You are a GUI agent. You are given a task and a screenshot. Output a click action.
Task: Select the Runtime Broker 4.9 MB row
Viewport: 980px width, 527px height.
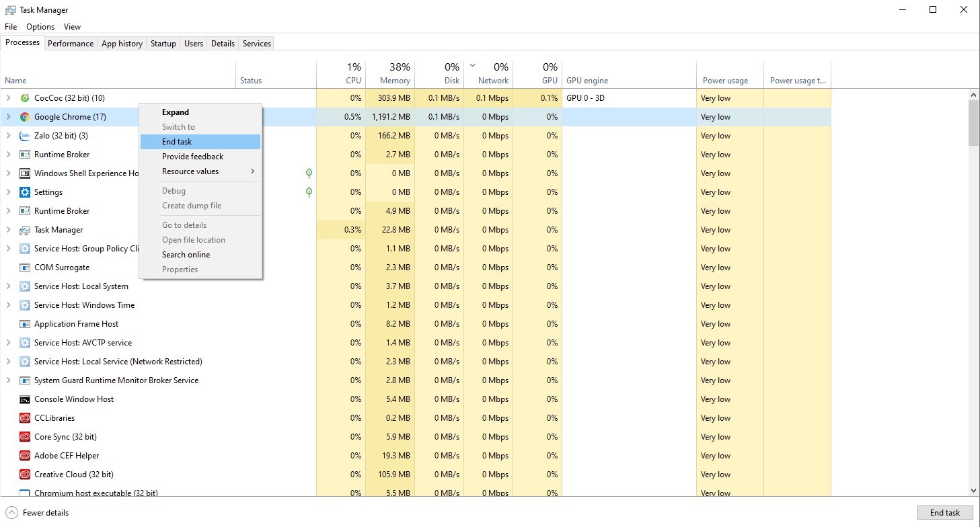point(416,211)
